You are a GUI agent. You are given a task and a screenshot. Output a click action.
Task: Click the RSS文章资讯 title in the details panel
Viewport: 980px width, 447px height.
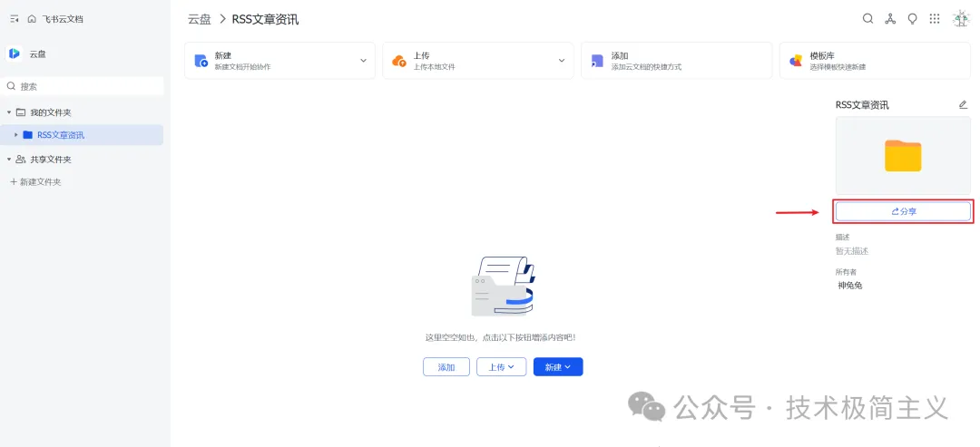862,105
